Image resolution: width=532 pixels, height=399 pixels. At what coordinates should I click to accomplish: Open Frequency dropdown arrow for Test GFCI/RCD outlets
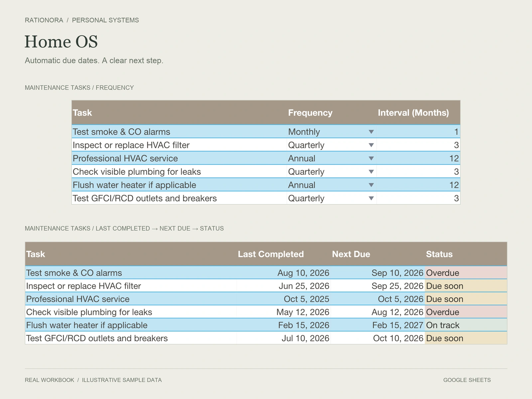[x=371, y=199]
